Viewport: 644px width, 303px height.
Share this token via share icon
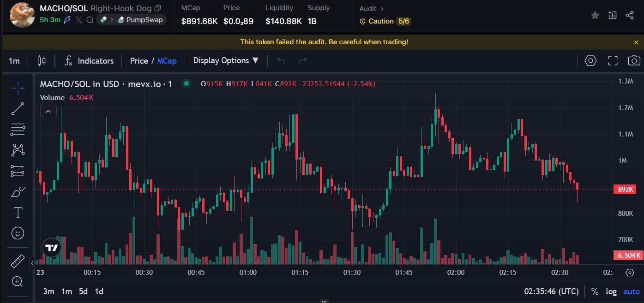tap(630, 15)
